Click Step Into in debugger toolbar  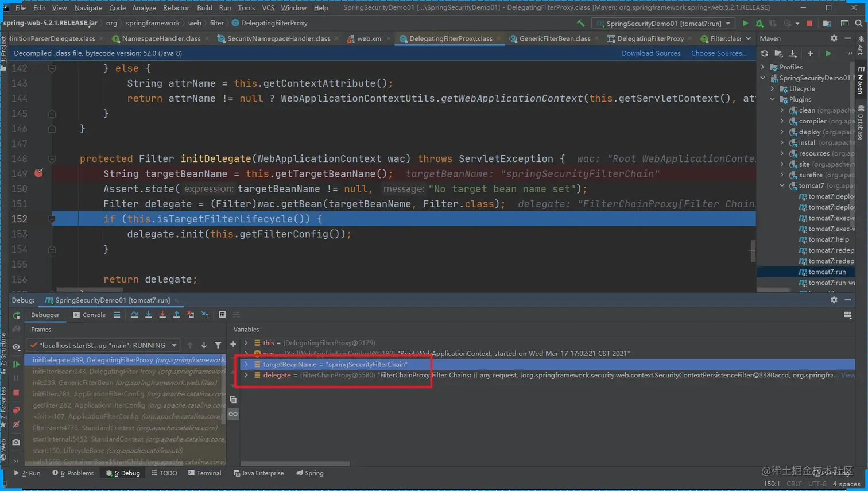click(x=148, y=315)
